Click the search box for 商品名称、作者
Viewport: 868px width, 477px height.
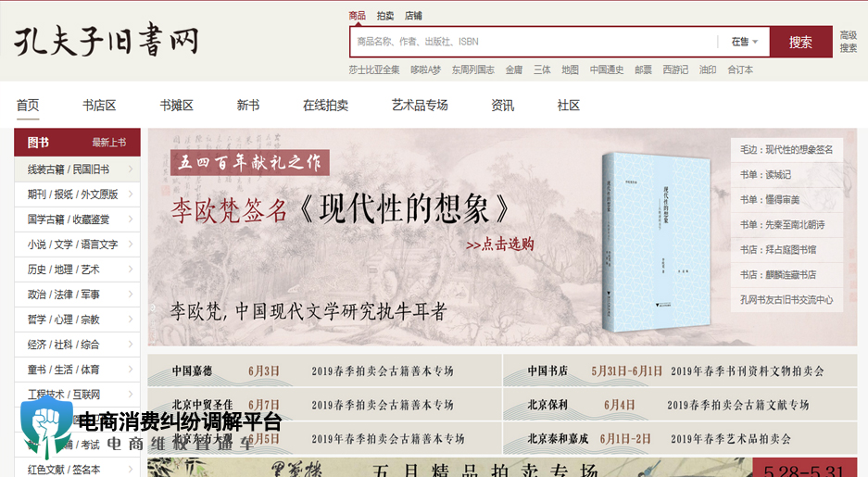click(x=533, y=42)
